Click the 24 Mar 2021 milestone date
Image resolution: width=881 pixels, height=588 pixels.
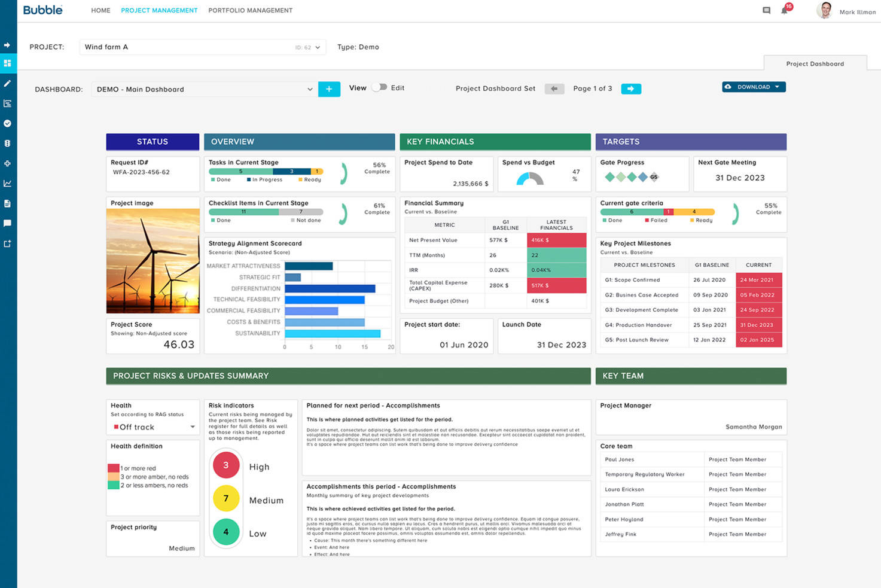point(758,280)
